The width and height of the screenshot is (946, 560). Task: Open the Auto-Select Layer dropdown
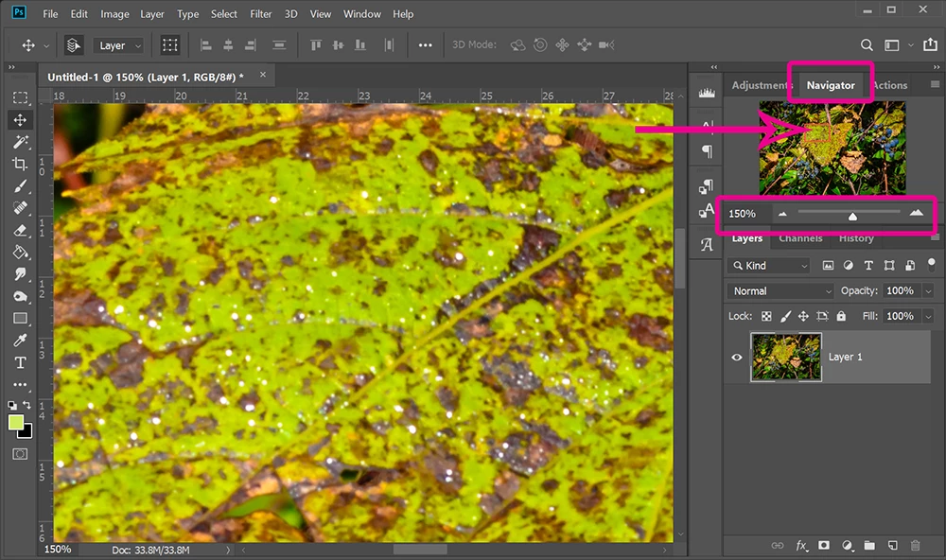click(x=119, y=45)
